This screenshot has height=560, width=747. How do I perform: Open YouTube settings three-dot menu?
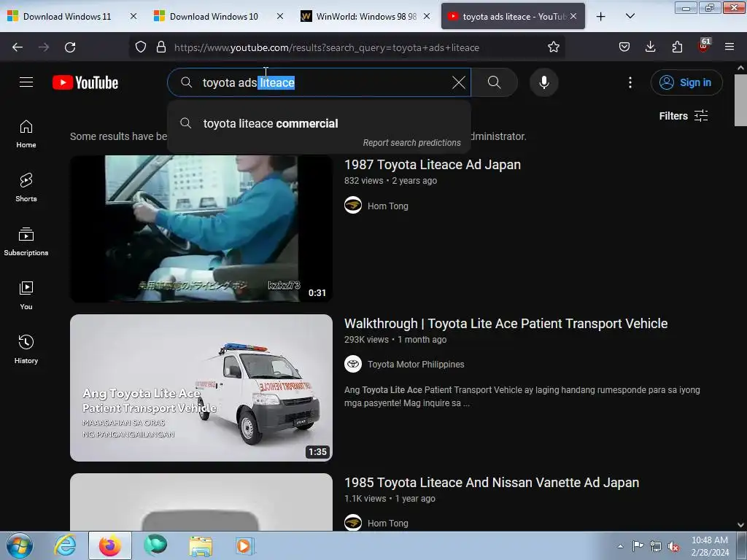click(630, 82)
